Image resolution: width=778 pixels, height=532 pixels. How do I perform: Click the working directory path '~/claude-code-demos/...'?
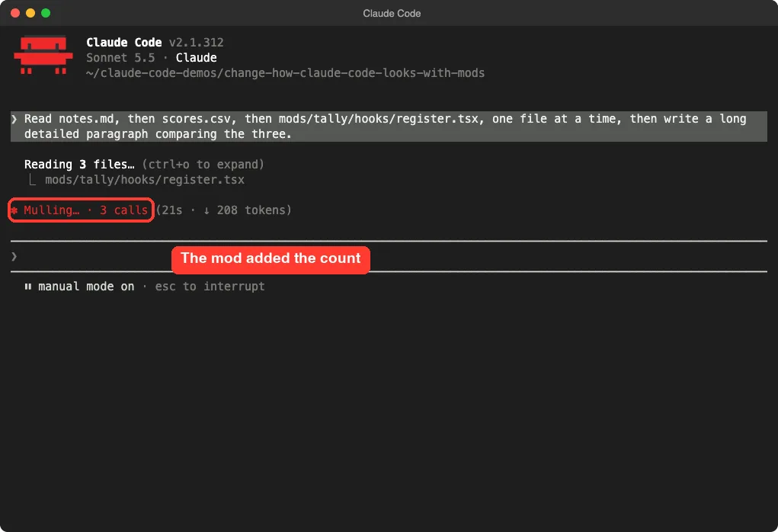(x=285, y=73)
